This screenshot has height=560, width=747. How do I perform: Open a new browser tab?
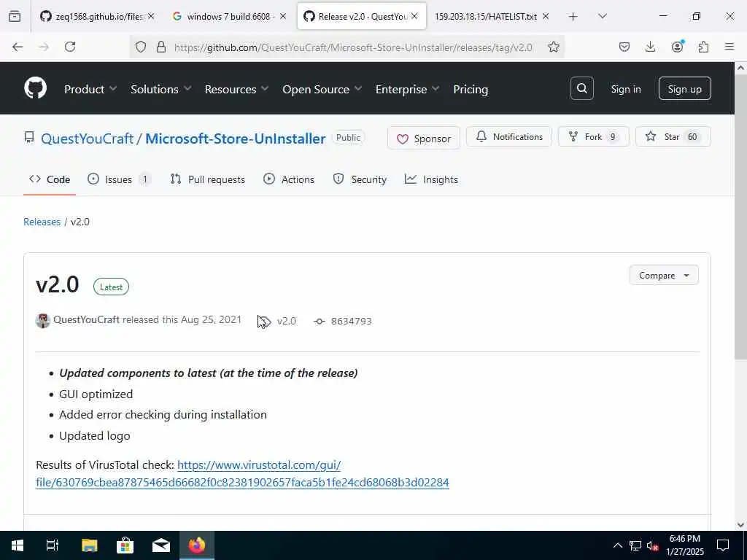click(x=573, y=17)
